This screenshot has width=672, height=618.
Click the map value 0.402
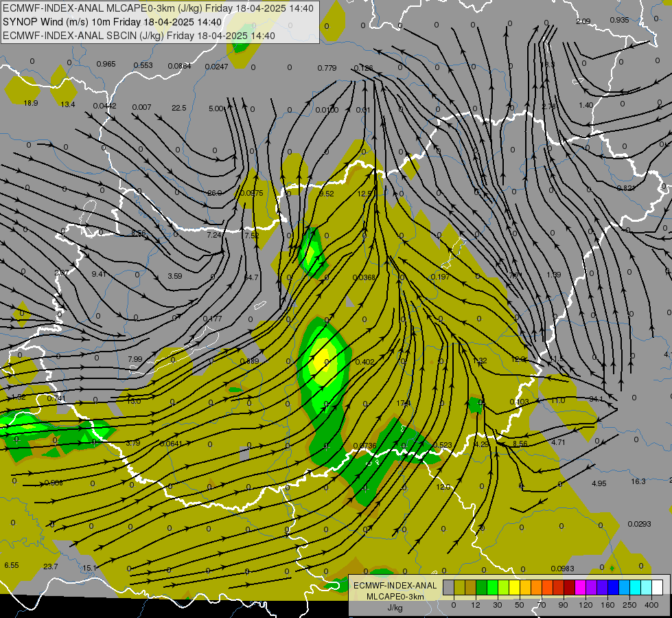364,362
